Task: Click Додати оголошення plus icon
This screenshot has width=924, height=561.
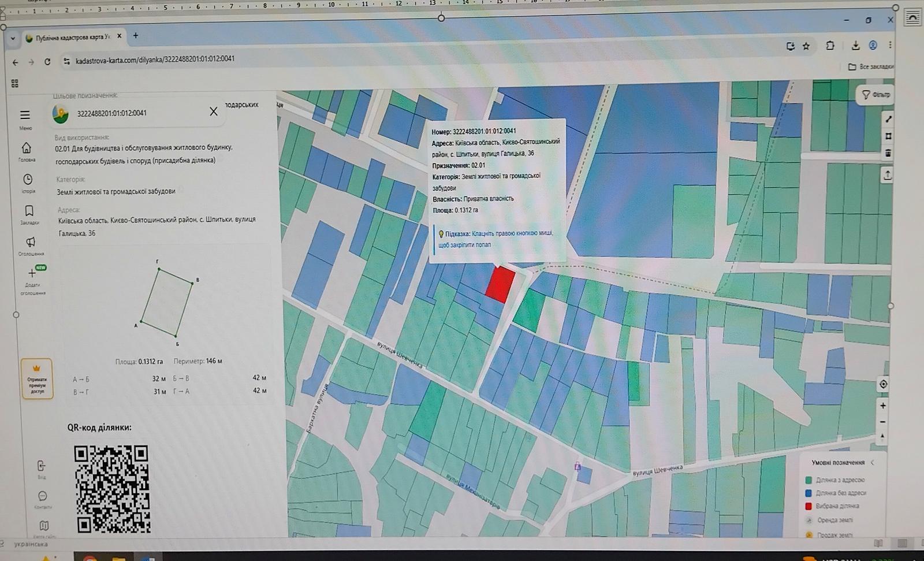Action: pyautogui.click(x=32, y=273)
